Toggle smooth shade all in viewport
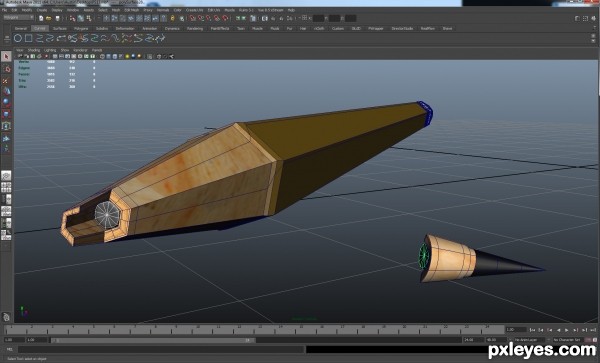Image resolution: width=600 pixels, height=363 pixels. (x=109, y=56)
